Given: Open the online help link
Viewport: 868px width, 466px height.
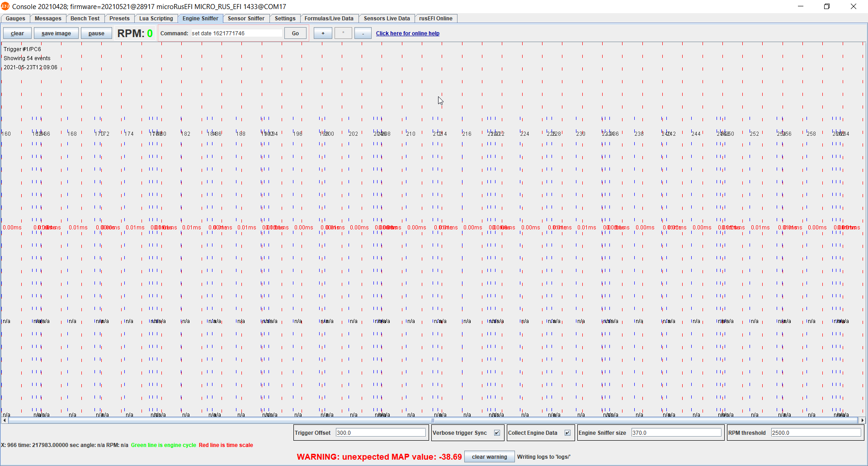Looking at the screenshot, I should [407, 33].
